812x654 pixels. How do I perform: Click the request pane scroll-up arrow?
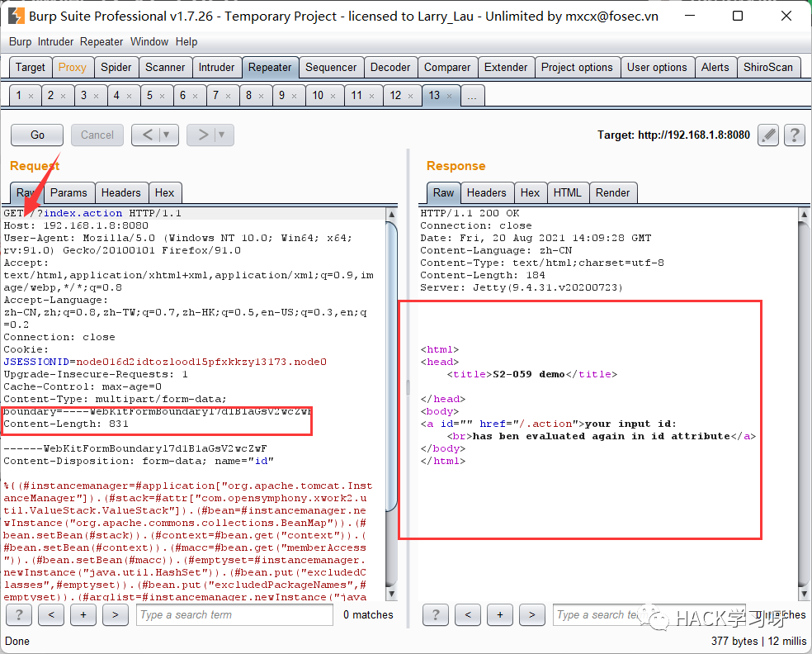click(392, 214)
